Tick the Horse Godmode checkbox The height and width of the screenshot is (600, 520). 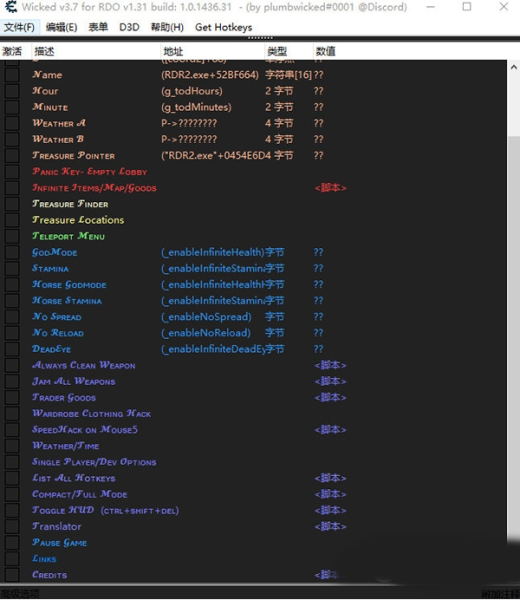click(x=12, y=285)
